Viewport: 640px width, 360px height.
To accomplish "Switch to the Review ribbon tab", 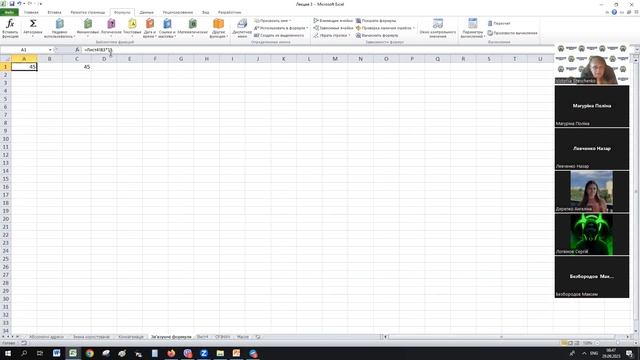I will (178, 12).
